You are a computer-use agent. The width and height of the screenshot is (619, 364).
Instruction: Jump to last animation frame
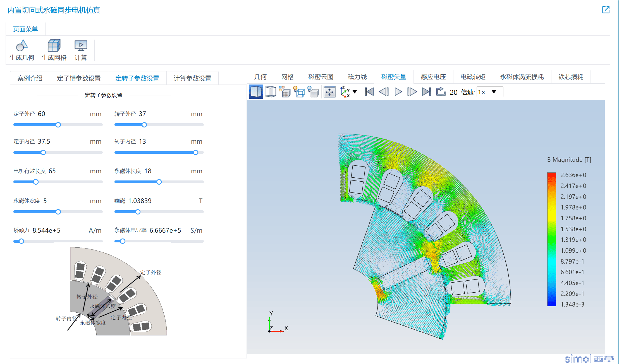tap(426, 92)
